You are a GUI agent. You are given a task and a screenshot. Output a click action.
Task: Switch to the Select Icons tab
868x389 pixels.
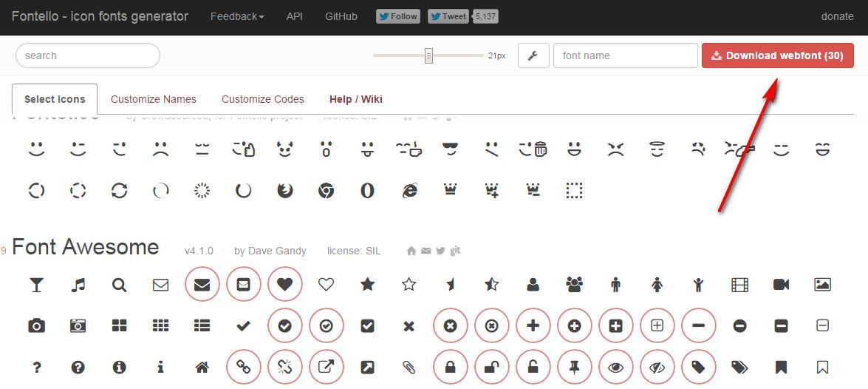coord(55,99)
